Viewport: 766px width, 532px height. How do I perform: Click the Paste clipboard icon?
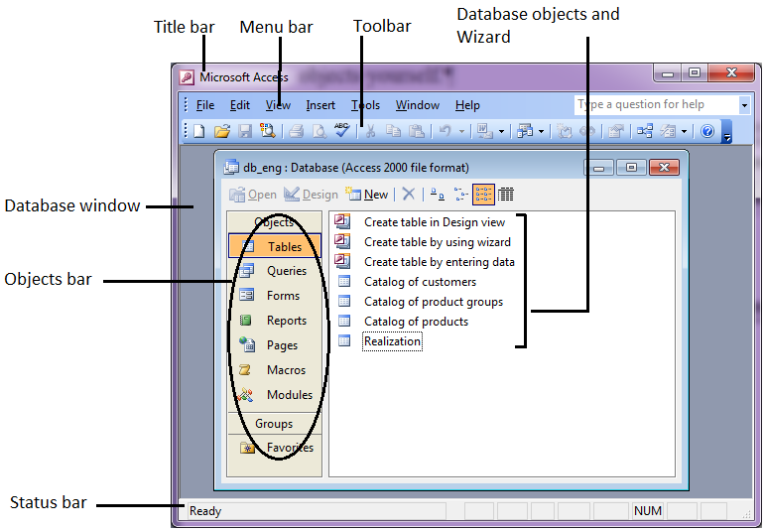(416, 131)
